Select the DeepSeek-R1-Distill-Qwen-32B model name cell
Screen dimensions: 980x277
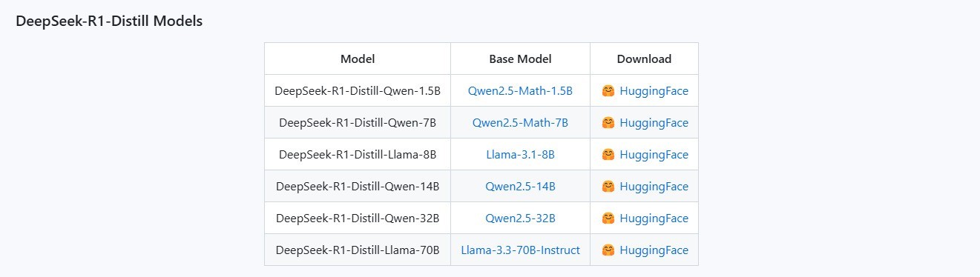tap(358, 218)
